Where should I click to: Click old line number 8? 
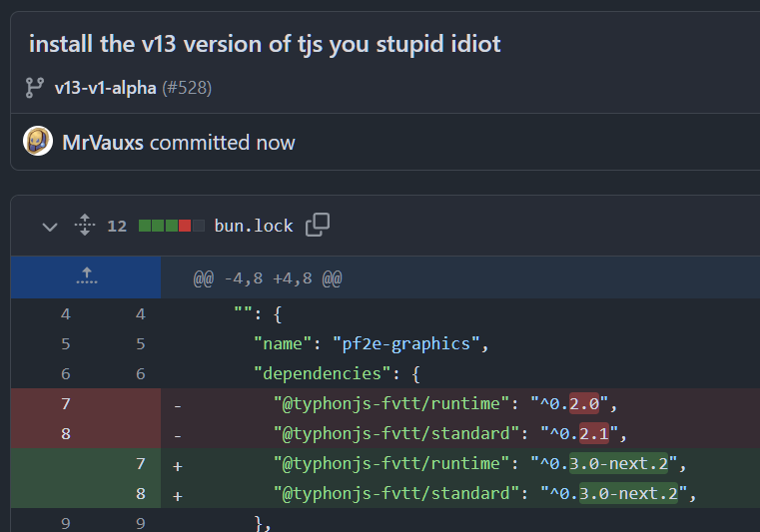click(x=66, y=433)
